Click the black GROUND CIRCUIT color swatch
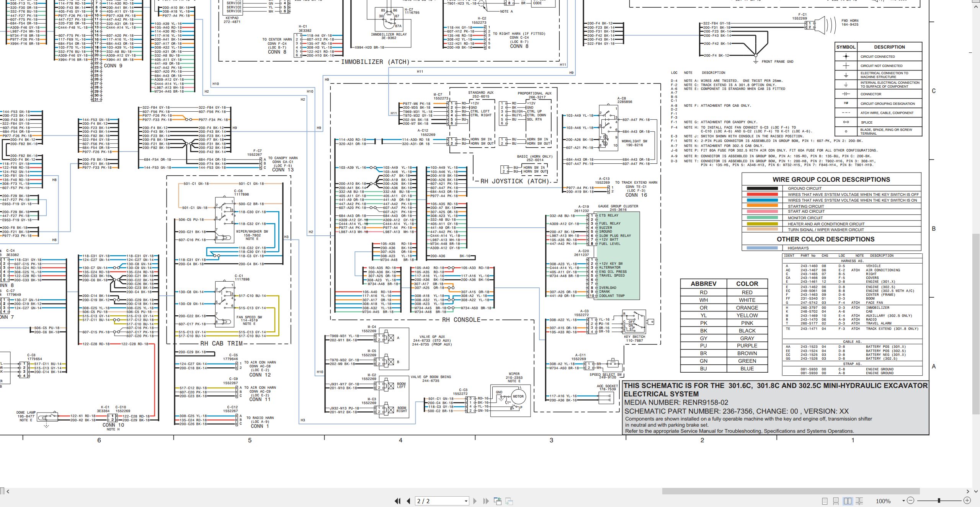 762,188
